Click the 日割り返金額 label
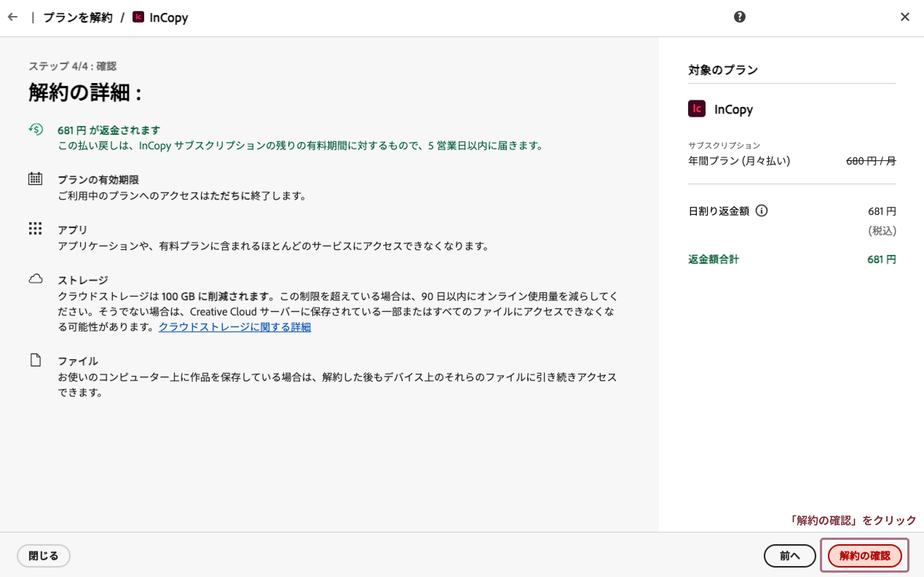The height and width of the screenshot is (577, 924). click(x=718, y=211)
